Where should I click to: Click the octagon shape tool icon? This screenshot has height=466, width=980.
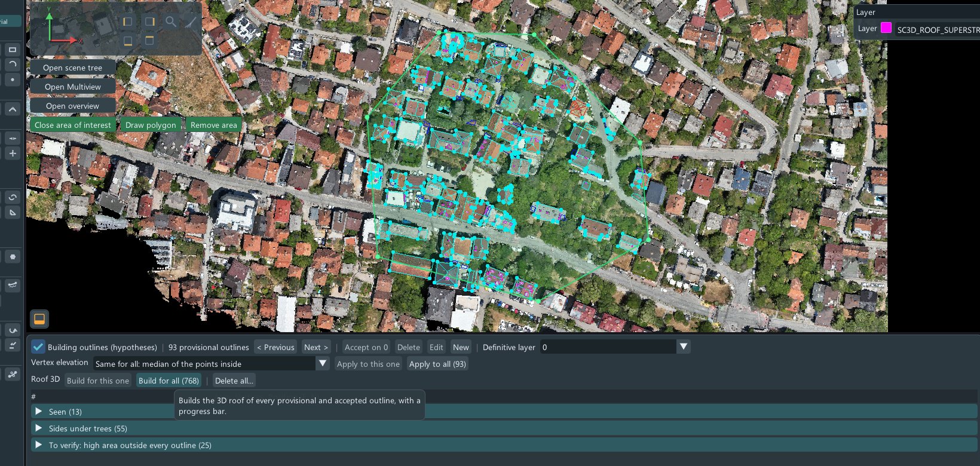[12, 257]
